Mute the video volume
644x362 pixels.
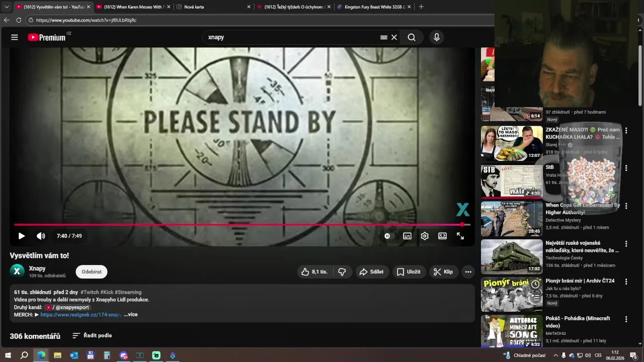(41, 236)
